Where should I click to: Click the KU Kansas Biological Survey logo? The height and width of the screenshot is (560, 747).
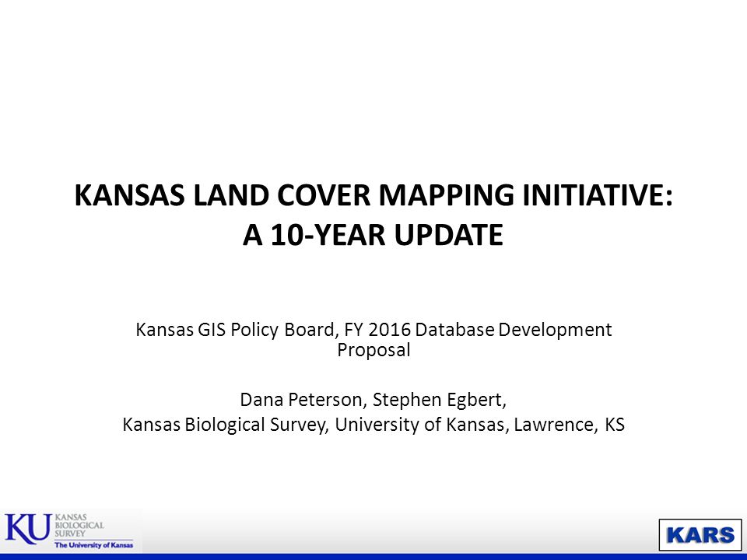[70, 531]
